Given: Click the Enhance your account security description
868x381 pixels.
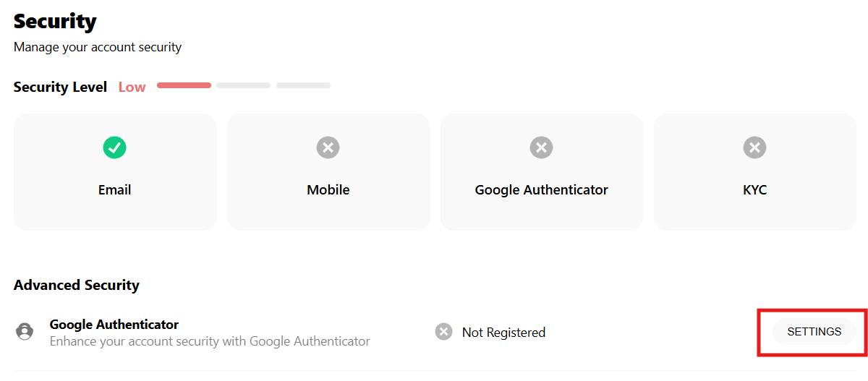Looking at the screenshot, I should (x=210, y=341).
